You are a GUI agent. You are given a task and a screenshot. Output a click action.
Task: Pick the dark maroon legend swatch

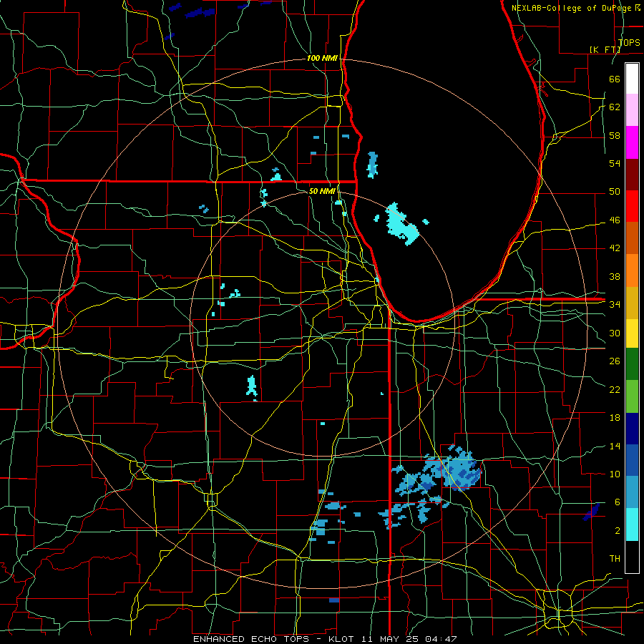pyautogui.click(x=632, y=175)
